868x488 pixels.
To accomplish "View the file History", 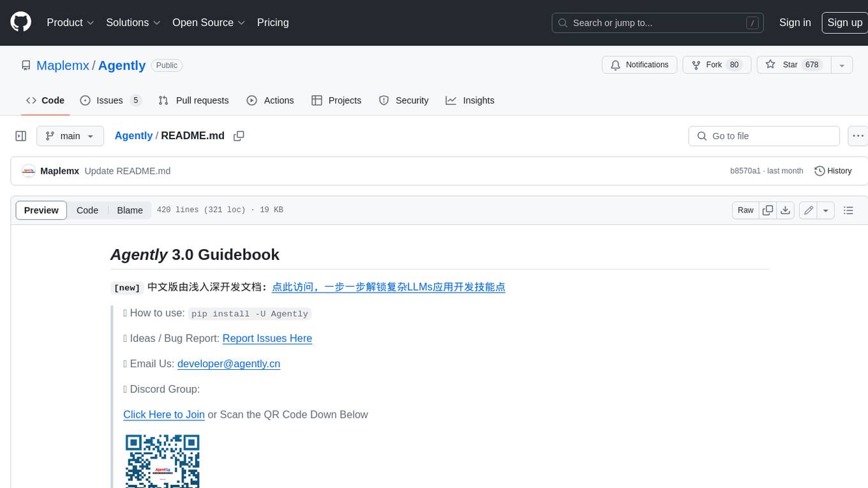I will [x=833, y=171].
